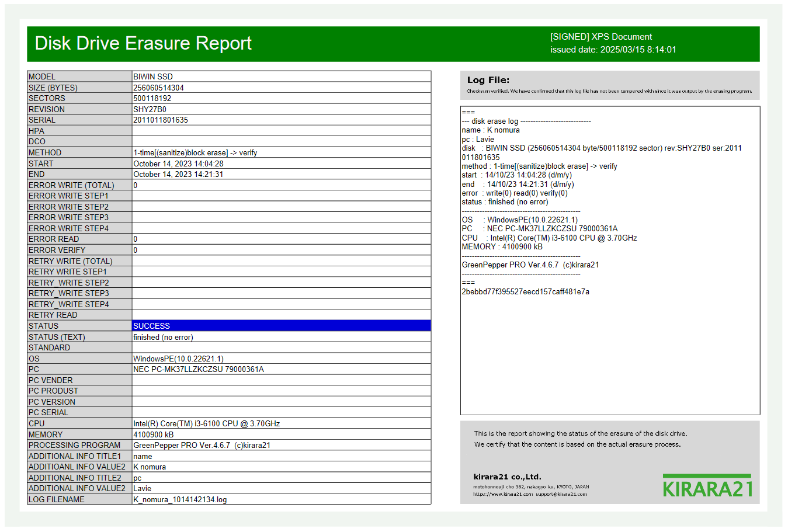
Task: Select "finished (no error)" in the table
Action: click(282, 337)
